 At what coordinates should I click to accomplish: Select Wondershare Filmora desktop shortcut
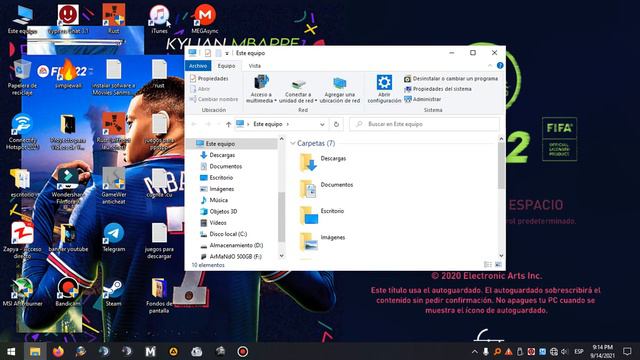(68, 186)
